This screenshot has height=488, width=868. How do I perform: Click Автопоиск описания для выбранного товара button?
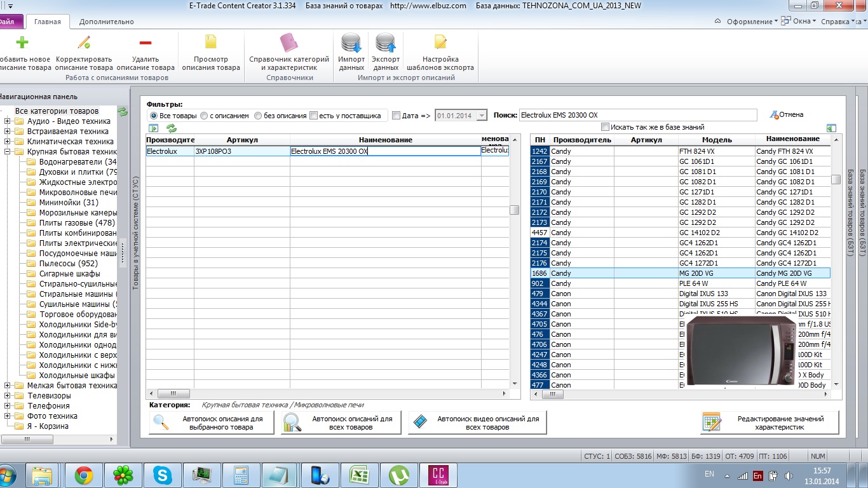[211, 423]
